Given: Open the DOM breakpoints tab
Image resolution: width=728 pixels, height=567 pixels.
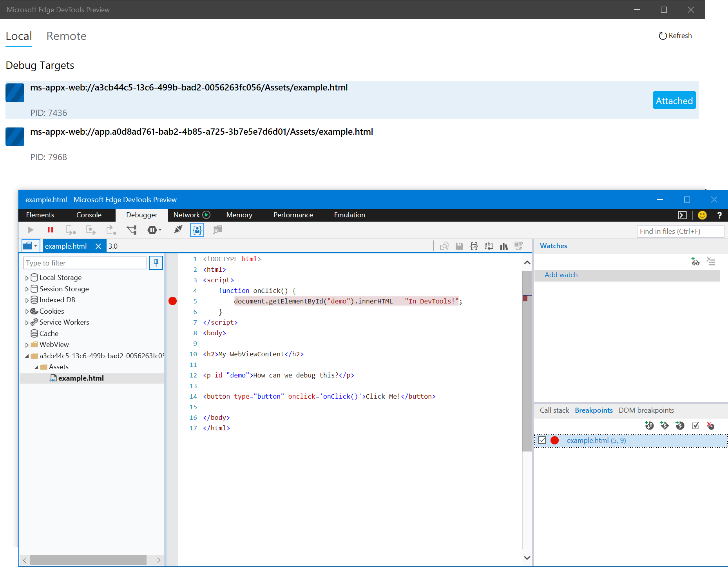Looking at the screenshot, I should pos(646,410).
